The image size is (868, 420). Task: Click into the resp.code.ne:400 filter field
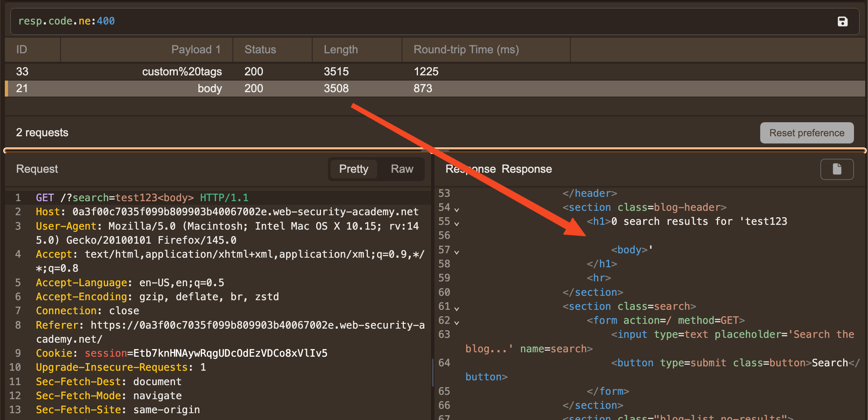pos(401,21)
